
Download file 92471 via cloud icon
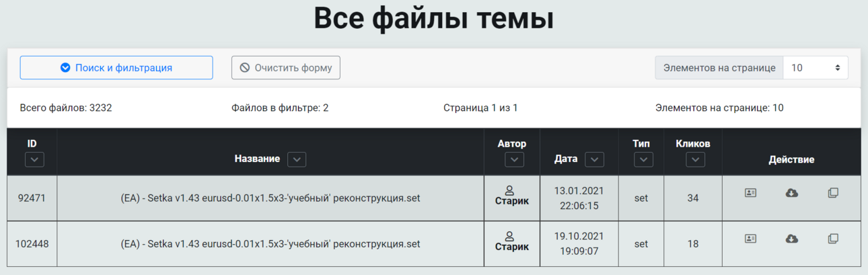[x=792, y=193]
